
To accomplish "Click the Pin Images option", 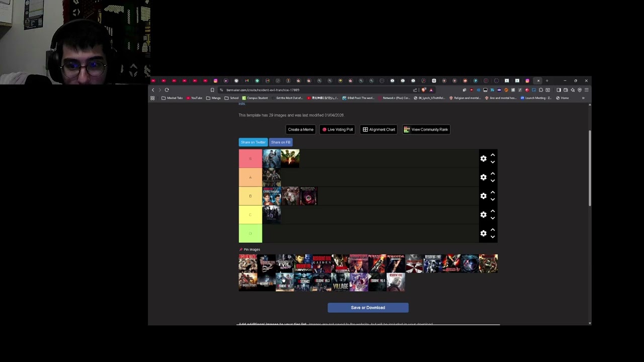I will (x=250, y=249).
